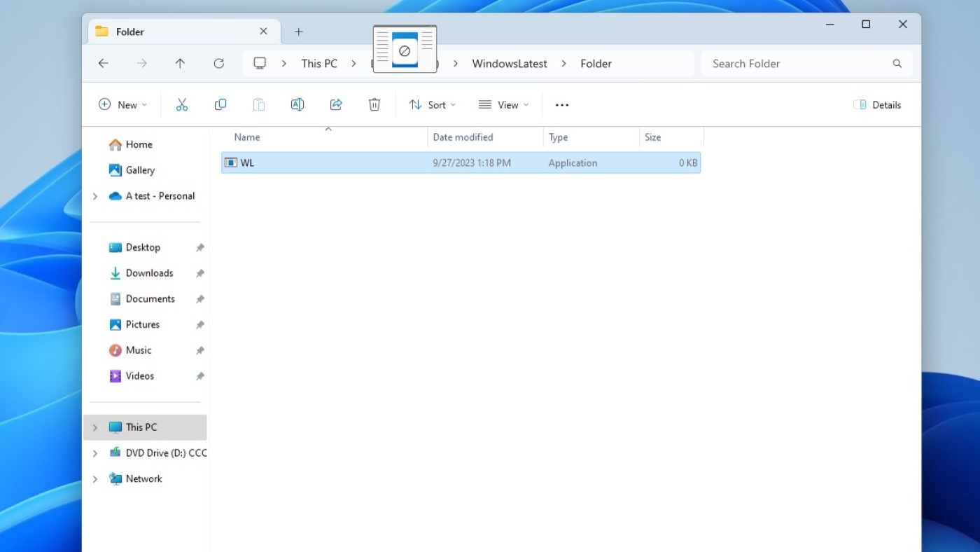Cut the selected file using toolbar

(182, 104)
